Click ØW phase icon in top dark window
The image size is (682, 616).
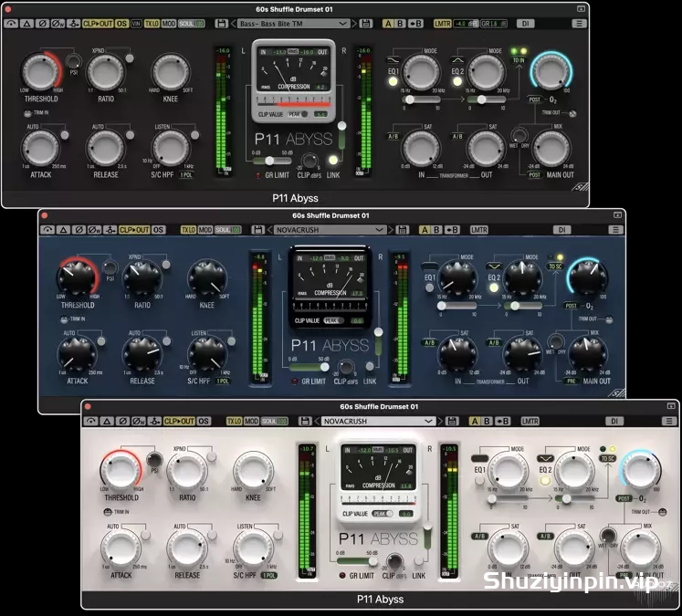(58, 24)
